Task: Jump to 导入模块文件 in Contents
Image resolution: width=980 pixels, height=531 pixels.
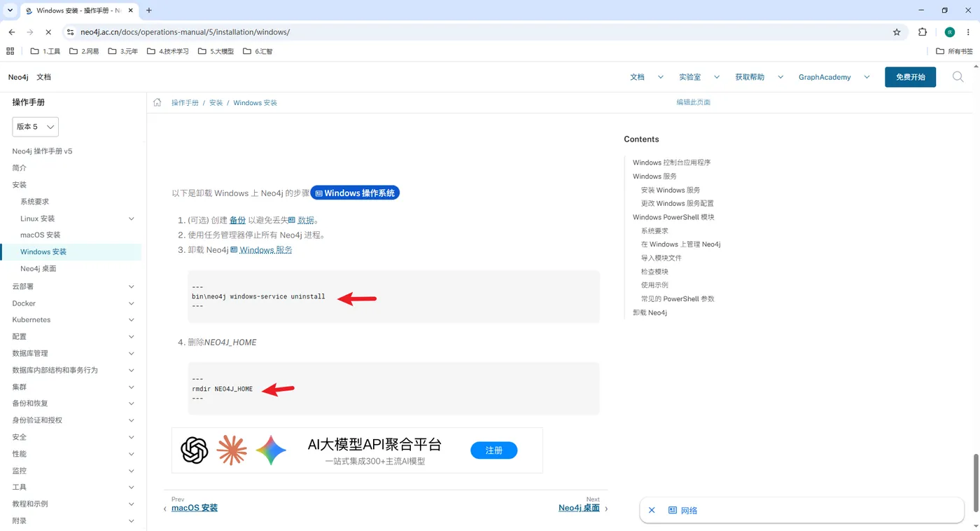Action: (661, 258)
